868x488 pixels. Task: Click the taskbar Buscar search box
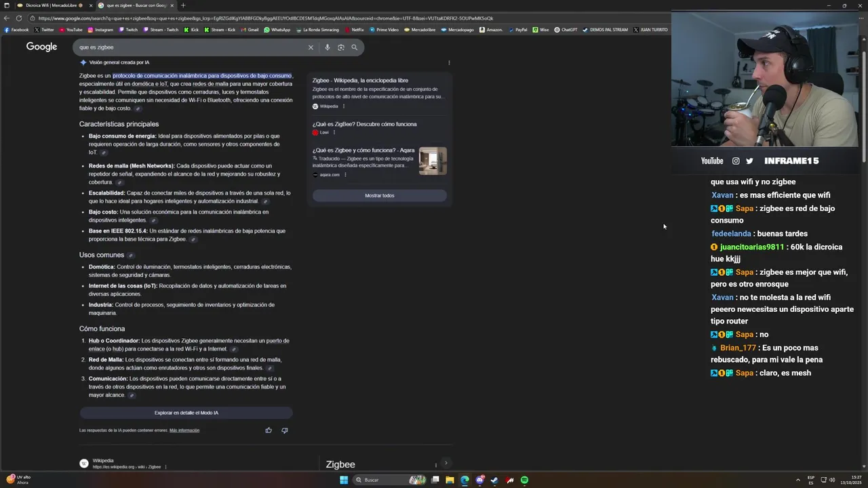tap(390, 480)
